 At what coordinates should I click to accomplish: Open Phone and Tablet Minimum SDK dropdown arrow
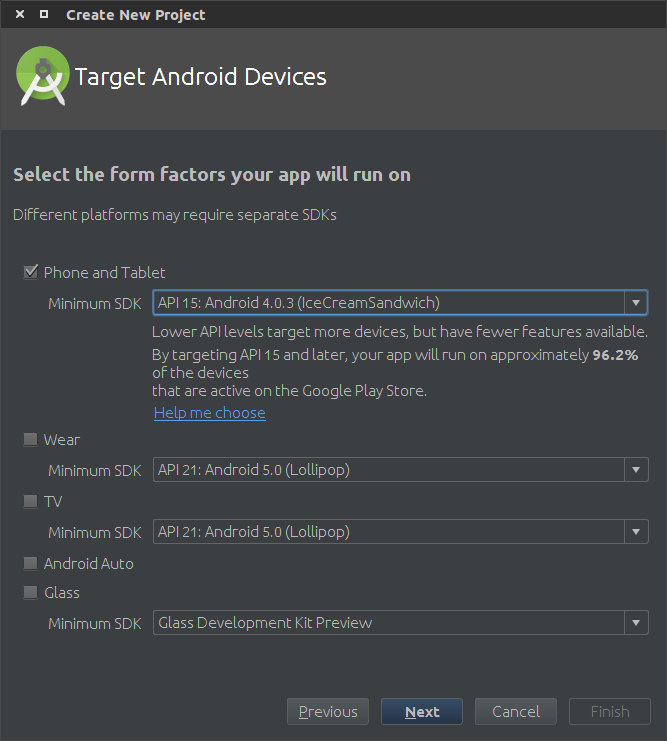tap(636, 302)
